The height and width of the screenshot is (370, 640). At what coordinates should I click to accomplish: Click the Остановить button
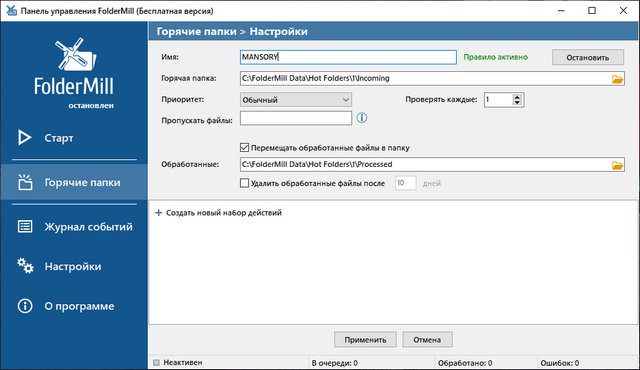click(588, 58)
